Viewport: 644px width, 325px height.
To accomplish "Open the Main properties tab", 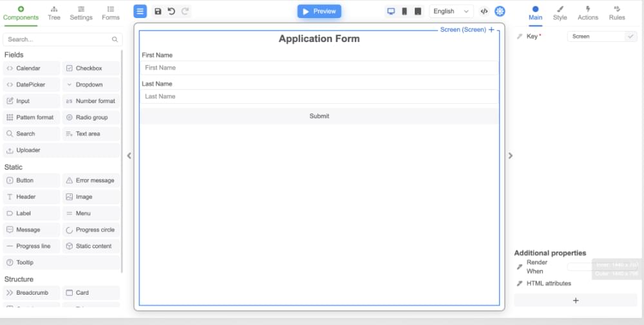I will [x=535, y=13].
